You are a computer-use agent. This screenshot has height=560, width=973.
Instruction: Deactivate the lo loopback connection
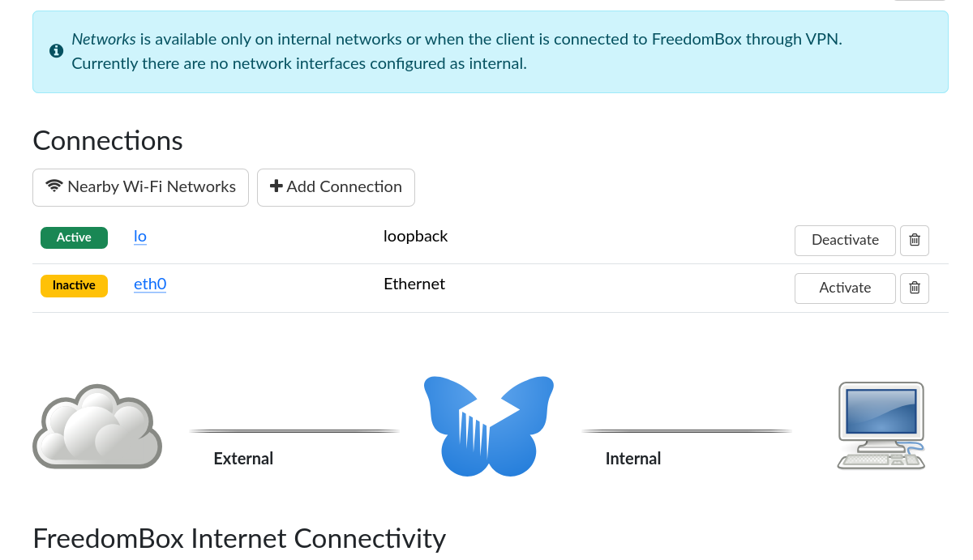coord(845,240)
